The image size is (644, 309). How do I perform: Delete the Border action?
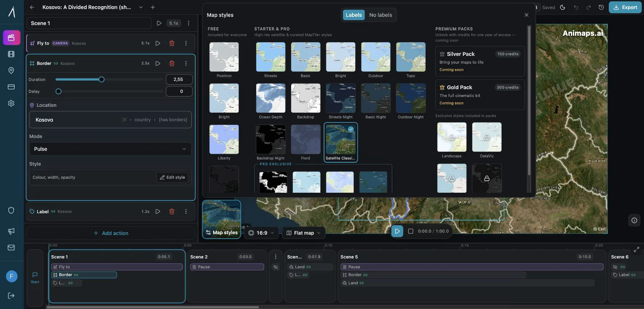[172, 63]
